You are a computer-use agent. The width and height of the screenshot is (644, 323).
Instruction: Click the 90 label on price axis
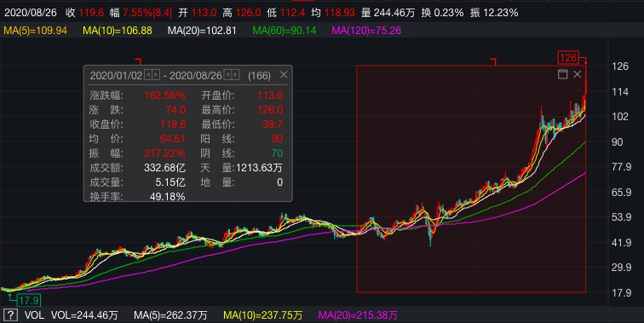coord(618,142)
